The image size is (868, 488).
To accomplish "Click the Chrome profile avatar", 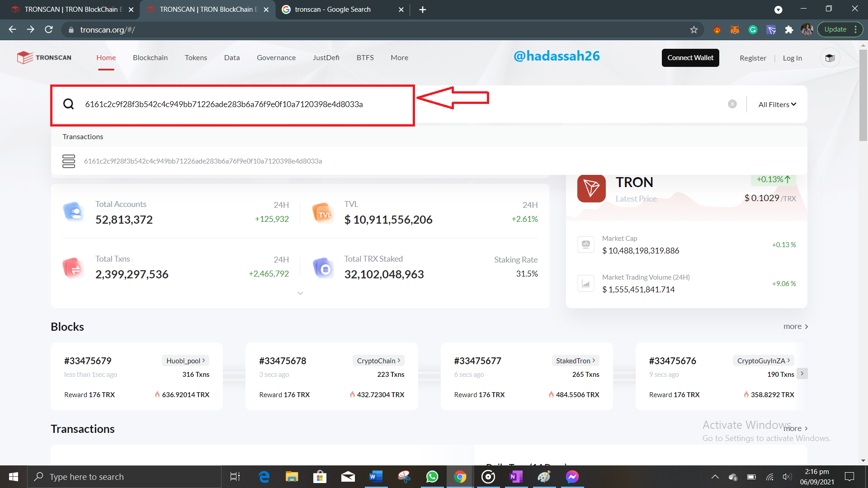I will 807,30.
